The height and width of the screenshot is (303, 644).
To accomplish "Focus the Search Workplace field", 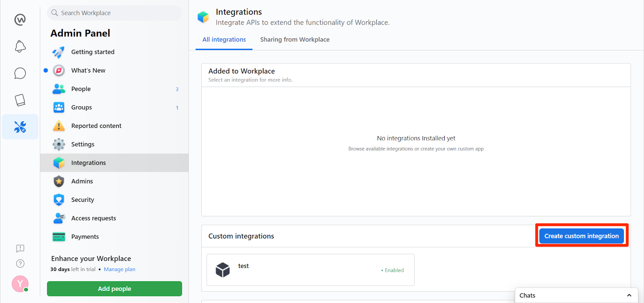I will coord(115,13).
